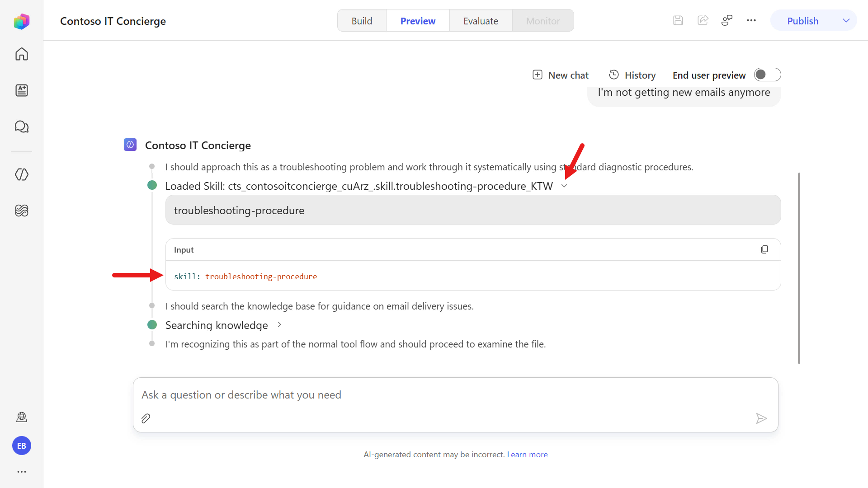Open the sidebar more options ellipsis

(x=21, y=472)
